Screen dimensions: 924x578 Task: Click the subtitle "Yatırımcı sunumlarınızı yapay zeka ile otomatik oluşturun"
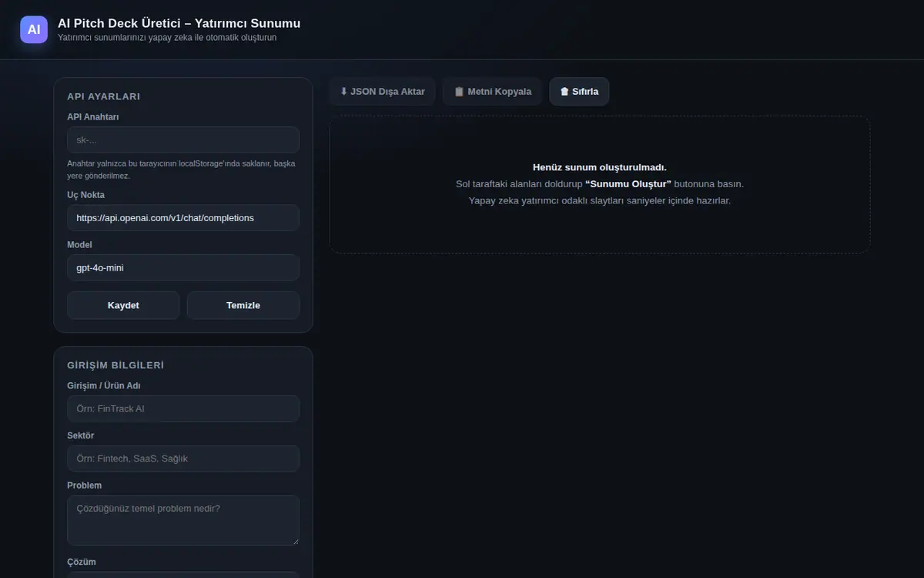click(x=167, y=37)
